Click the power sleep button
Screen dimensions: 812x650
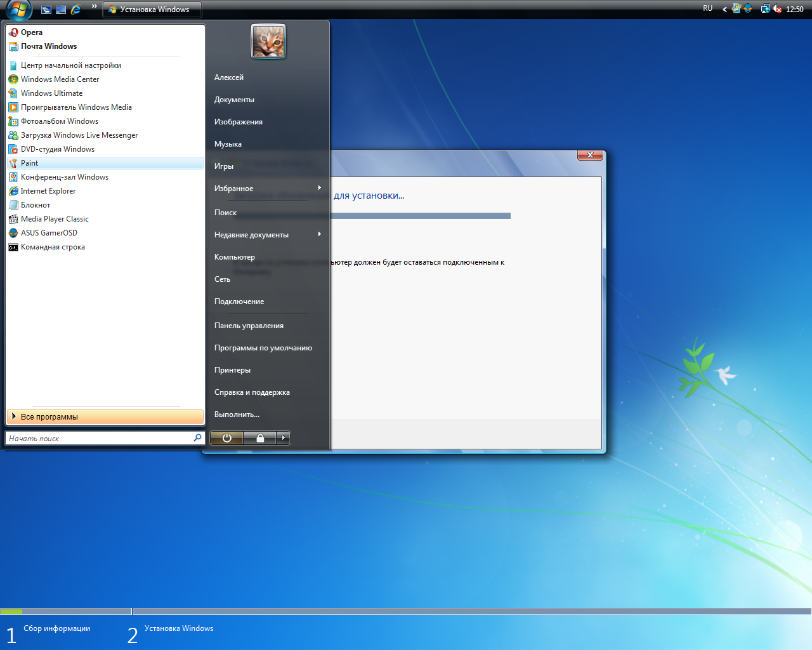point(226,438)
